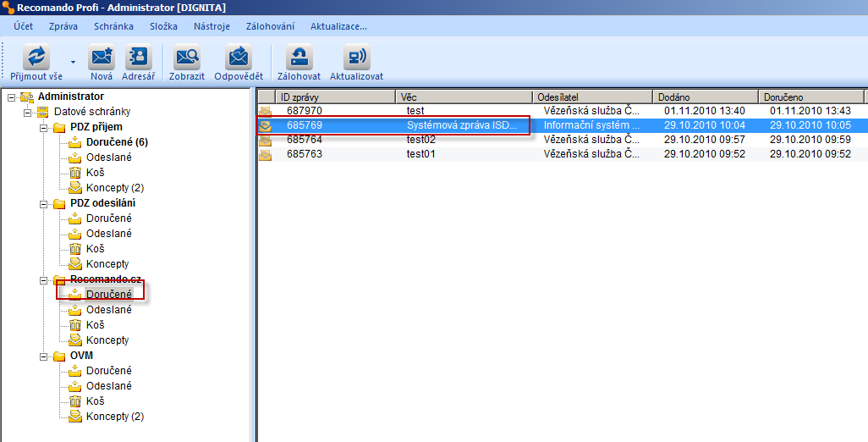Select message row 687970
Image resolution: width=868 pixels, height=442 pixels.
coord(563,111)
